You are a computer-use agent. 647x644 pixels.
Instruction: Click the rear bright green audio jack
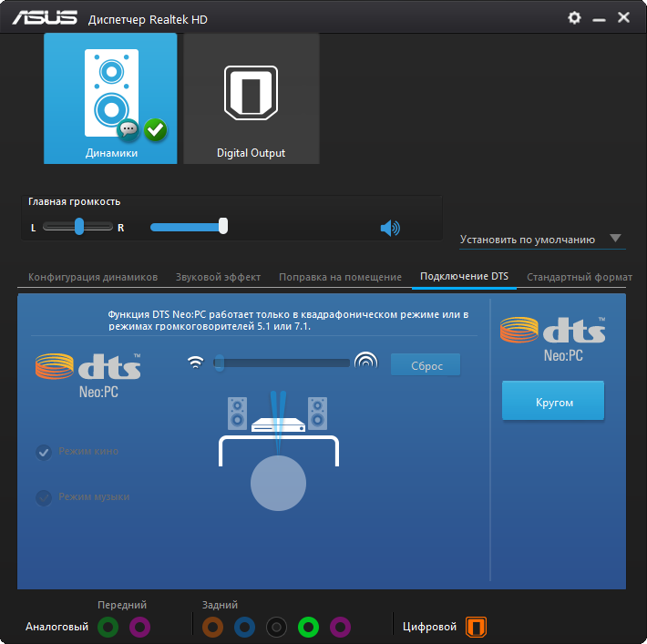(x=308, y=627)
